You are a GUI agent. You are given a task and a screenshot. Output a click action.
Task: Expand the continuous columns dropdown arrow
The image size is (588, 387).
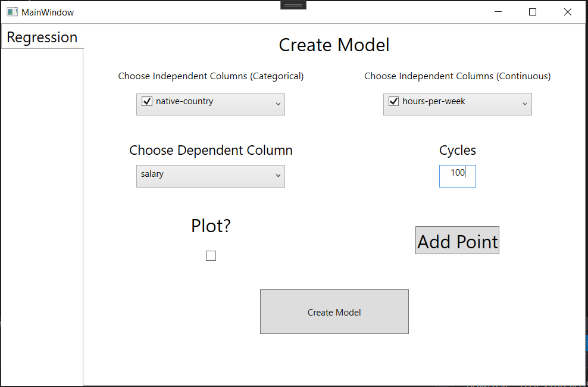(x=524, y=104)
